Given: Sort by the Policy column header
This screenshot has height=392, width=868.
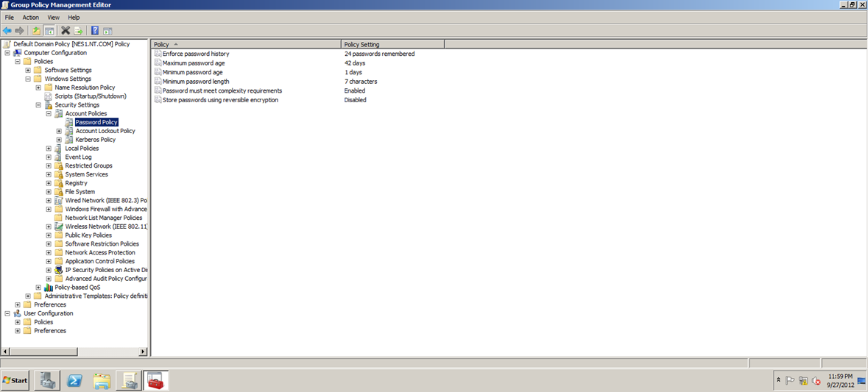Looking at the screenshot, I should (x=246, y=44).
